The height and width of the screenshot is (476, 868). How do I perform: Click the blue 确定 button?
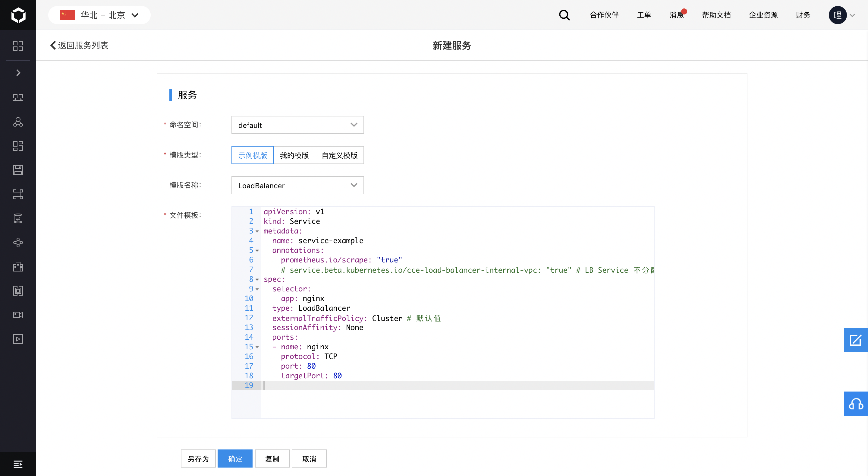235,459
